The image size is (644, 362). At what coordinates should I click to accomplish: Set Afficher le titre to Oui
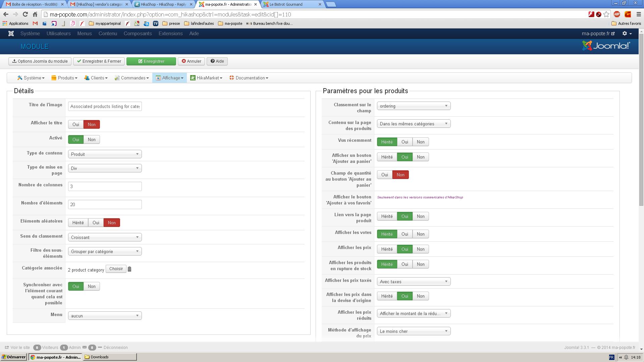76,125
